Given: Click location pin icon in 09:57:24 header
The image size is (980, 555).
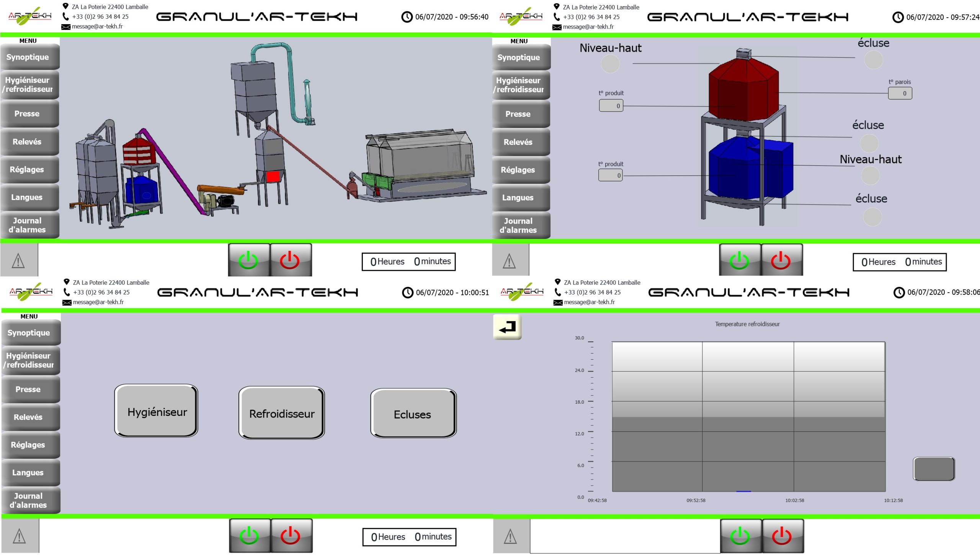Looking at the screenshot, I should tap(557, 7).
